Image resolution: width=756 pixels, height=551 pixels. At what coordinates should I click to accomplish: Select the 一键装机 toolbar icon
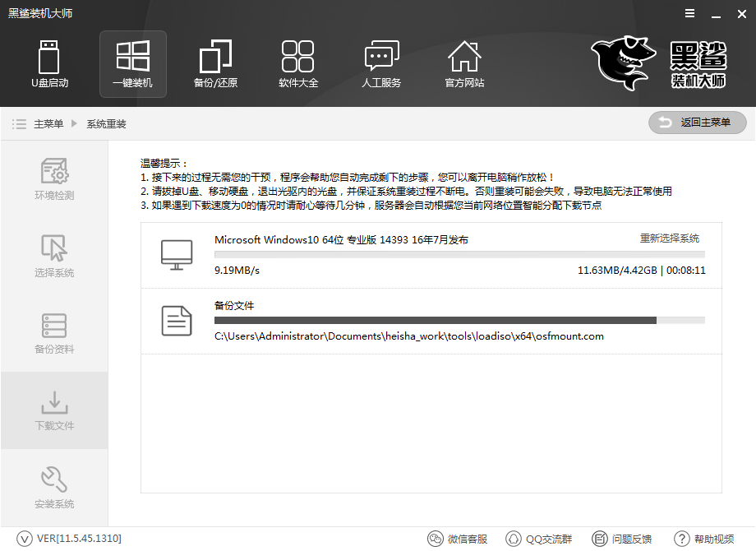(x=132, y=64)
